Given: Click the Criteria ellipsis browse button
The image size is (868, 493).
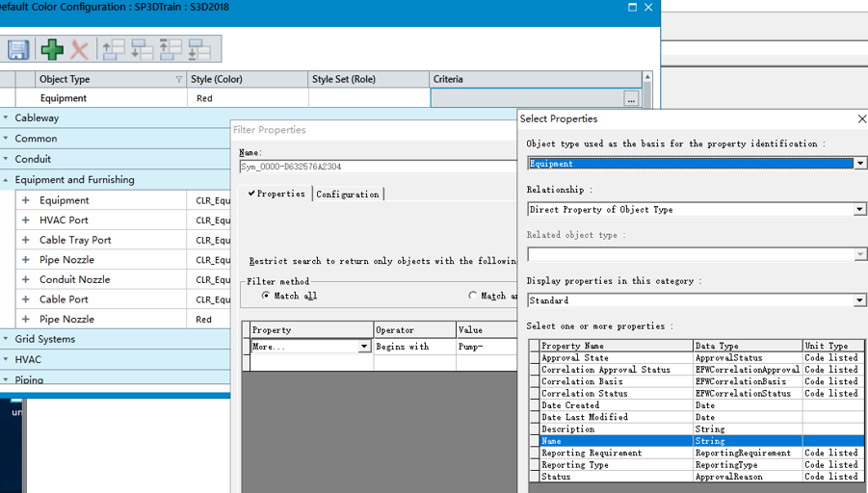Looking at the screenshot, I should (x=631, y=98).
